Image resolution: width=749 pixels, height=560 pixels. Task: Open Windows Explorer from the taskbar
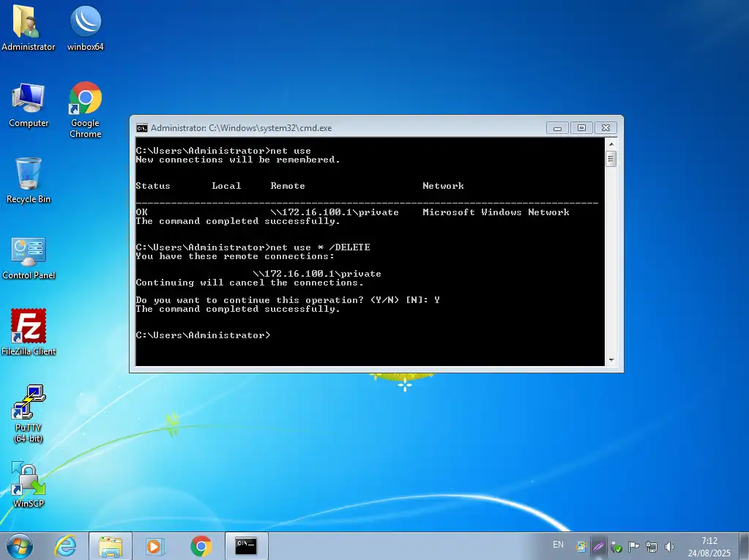point(111,546)
